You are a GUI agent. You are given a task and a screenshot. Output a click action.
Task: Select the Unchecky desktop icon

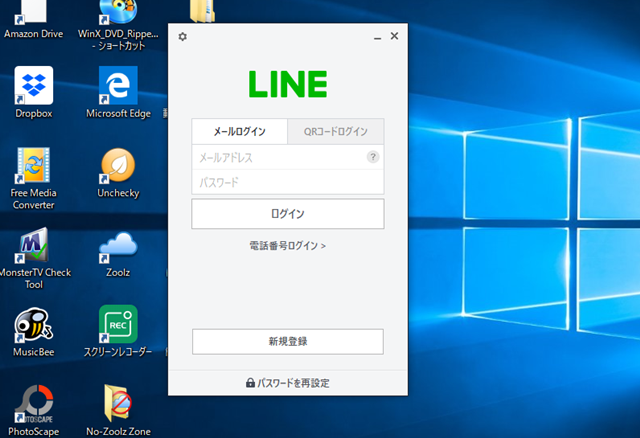pyautogui.click(x=118, y=165)
